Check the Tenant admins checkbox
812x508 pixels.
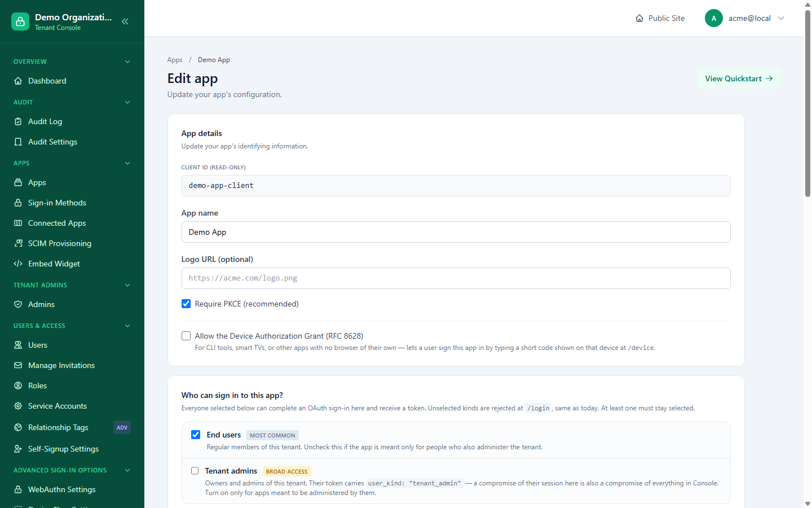[x=195, y=471]
